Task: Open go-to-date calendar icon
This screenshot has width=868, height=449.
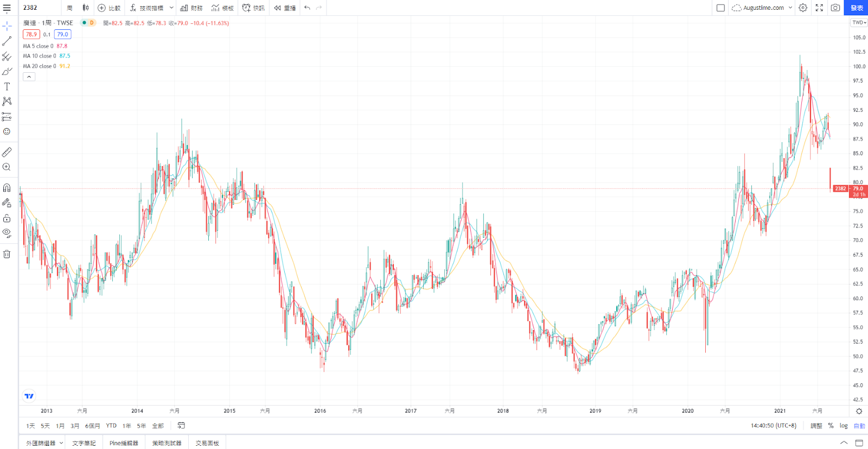Action: (181, 425)
